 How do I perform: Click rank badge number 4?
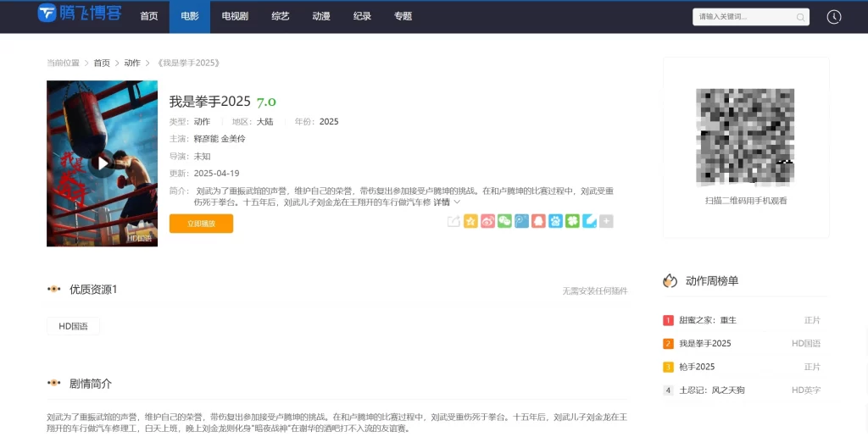(668, 390)
